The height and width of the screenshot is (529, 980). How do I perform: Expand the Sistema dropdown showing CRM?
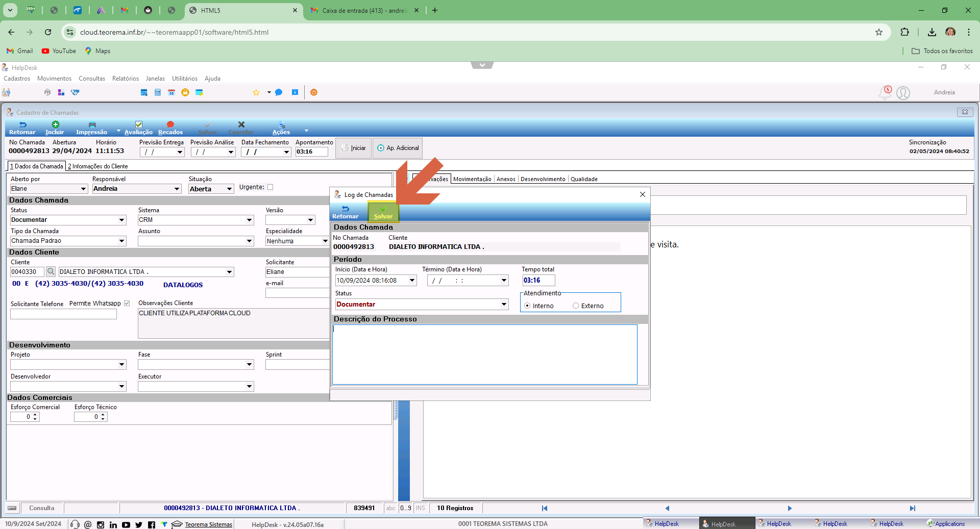[196, 220]
